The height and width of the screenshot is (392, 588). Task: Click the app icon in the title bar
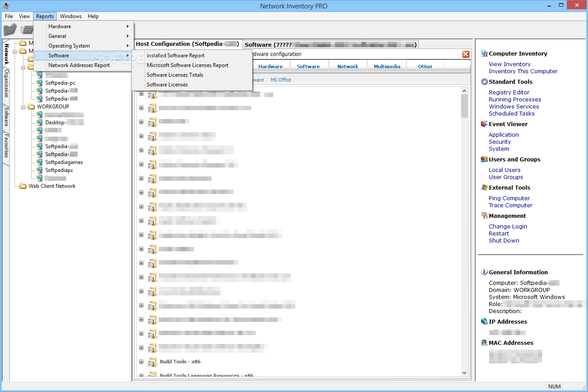(x=6, y=6)
